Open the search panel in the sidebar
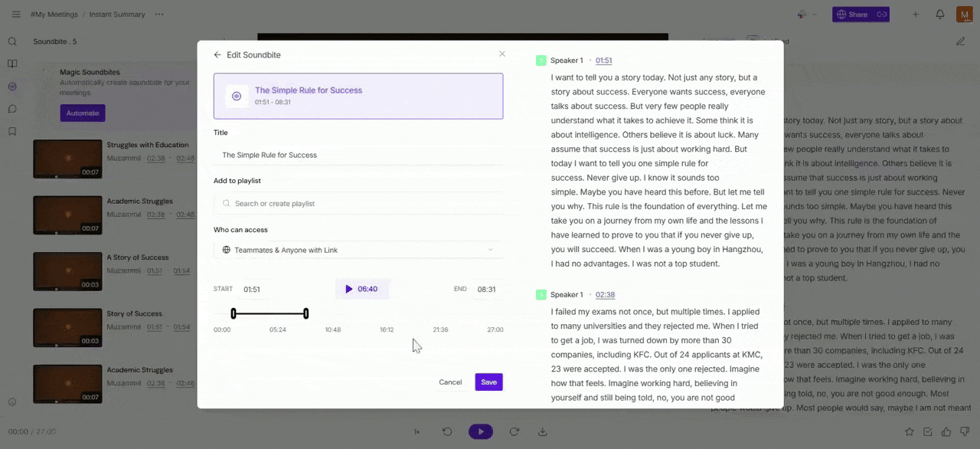 12,41
